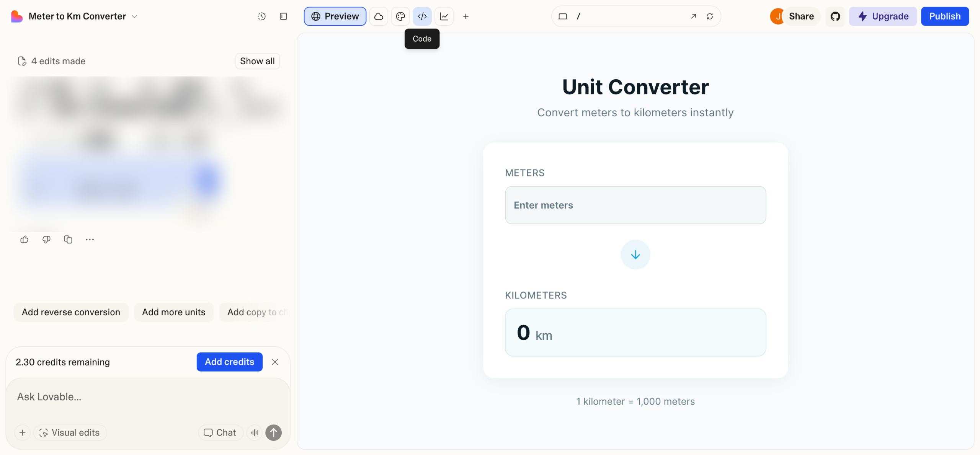
Task: Add a new tab with plus
Action: (x=465, y=16)
